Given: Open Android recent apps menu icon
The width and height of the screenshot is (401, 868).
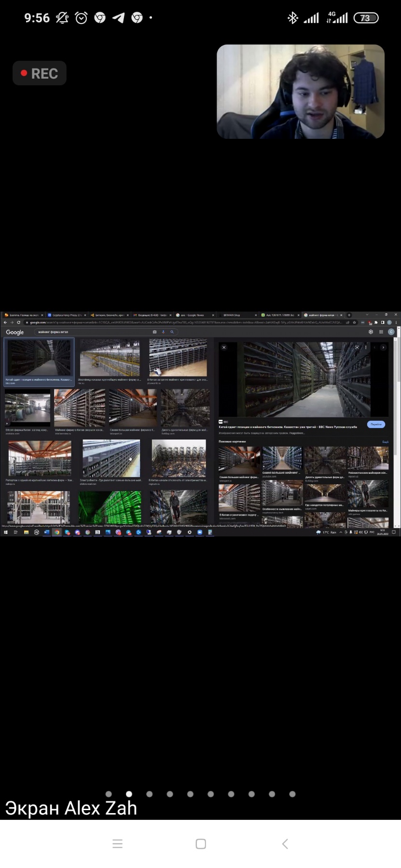Looking at the screenshot, I should coord(117,843).
